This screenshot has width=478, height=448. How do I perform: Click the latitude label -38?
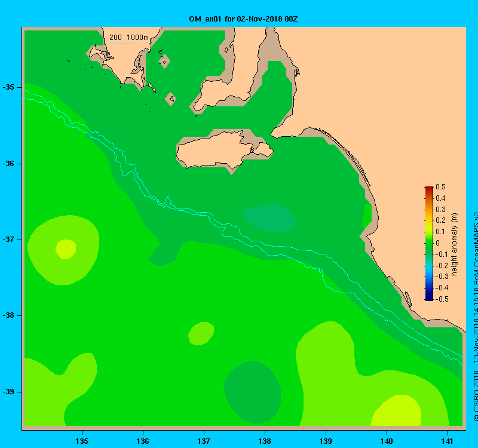[x=8, y=315]
